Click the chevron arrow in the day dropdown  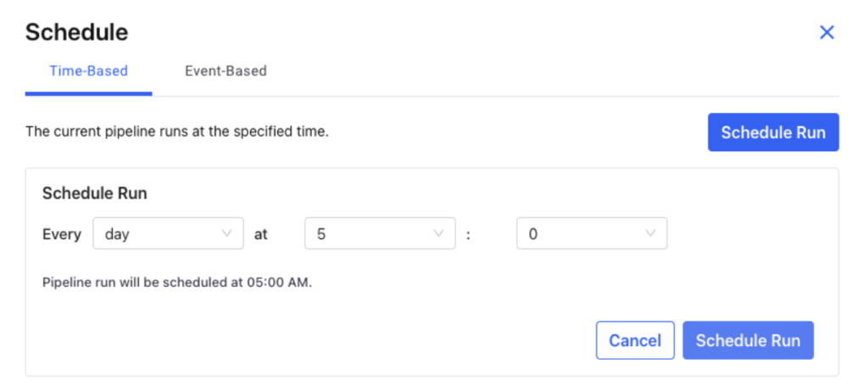(226, 234)
